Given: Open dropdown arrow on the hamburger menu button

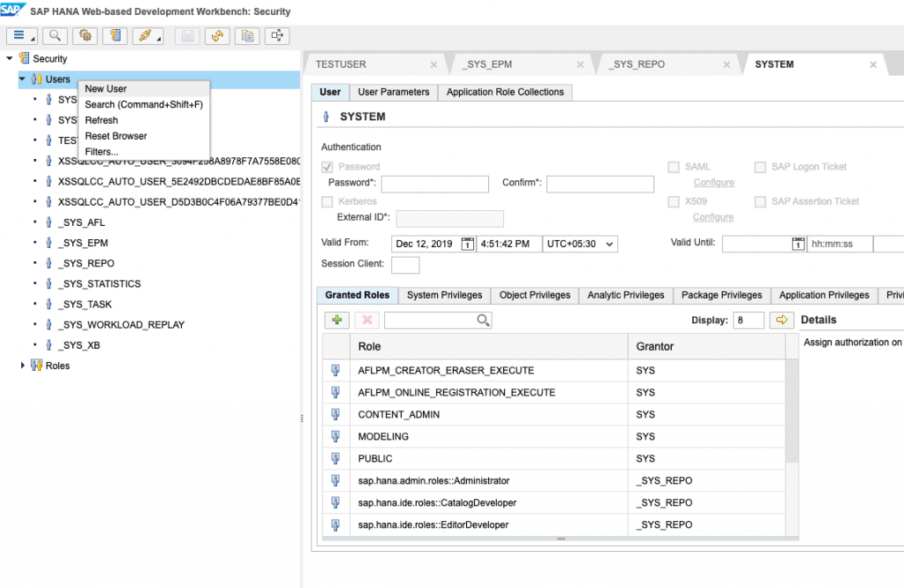Looking at the screenshot, I should [33, 39].
